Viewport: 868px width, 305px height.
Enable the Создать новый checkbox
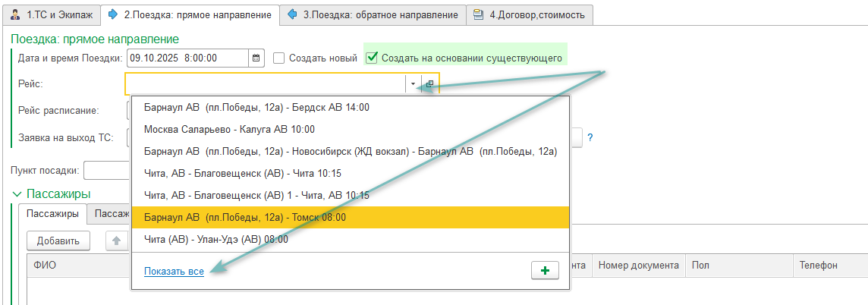(278, 58)
